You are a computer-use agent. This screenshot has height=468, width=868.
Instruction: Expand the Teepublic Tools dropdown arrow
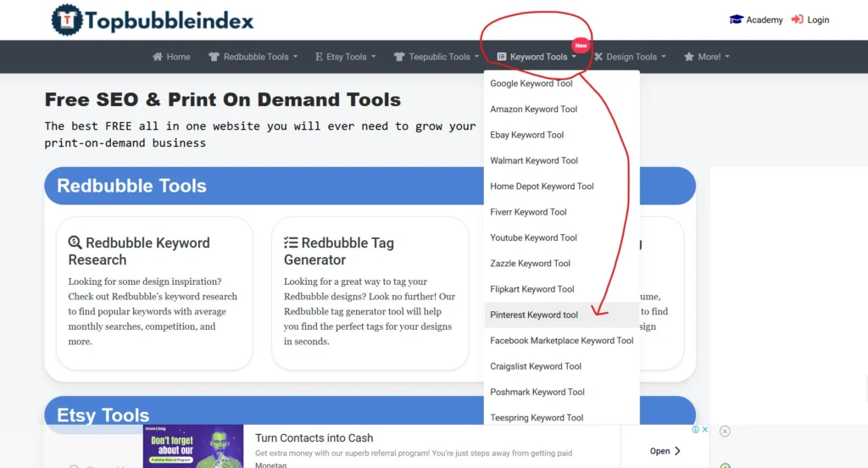[x=476, y=57]
